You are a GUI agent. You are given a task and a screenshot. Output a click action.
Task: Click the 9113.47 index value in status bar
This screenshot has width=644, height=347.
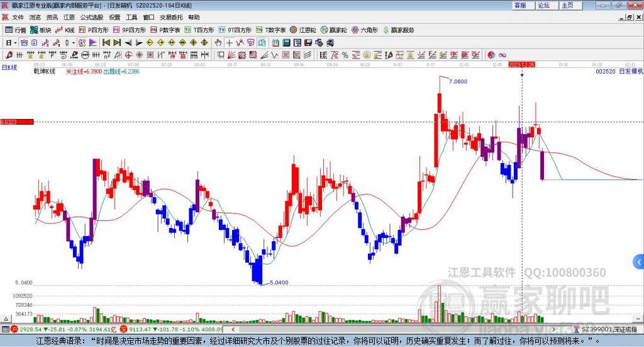coord(140,329)
